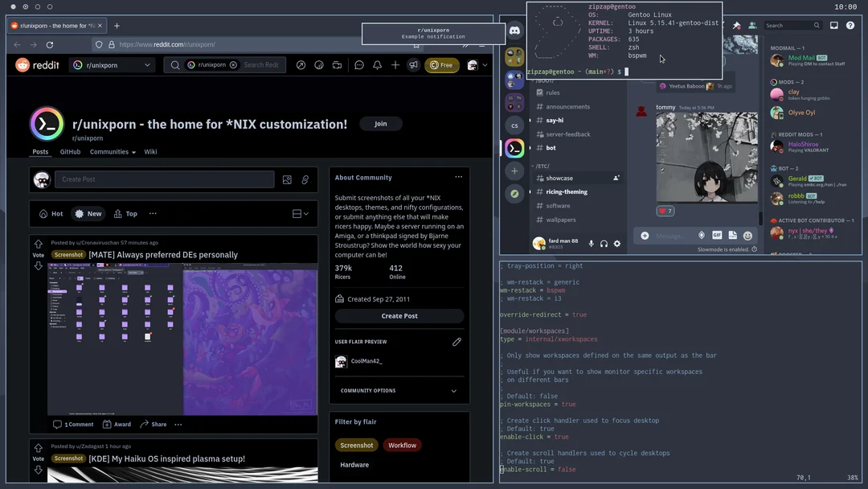The image size is (868, 489).
Task: Open the GIF picker in Discord chat
Action: (x=718, y=235)
